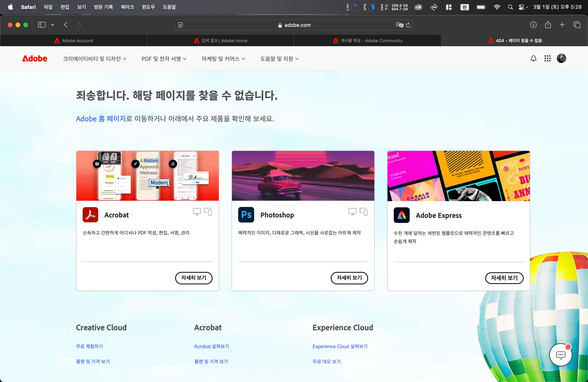Click the adobe.com address field
The image size is (588, 382).
point(294,25)
